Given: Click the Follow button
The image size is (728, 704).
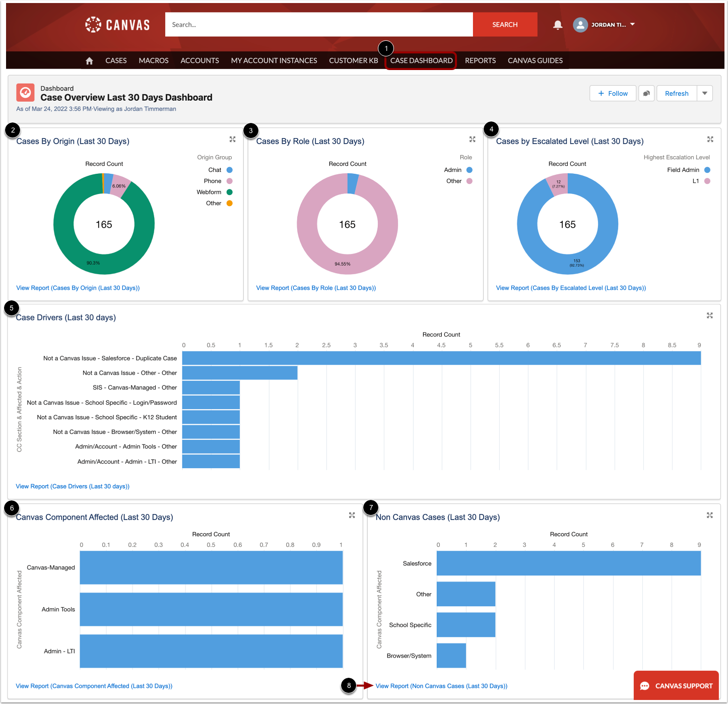Looking at the screenshot, I should [x=613, y=93].
